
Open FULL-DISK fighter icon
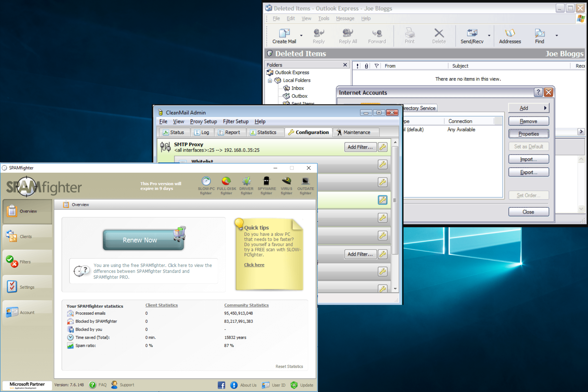point(226,186)
